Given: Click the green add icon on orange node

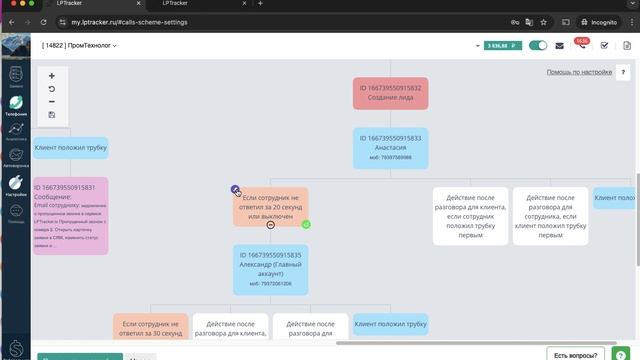Looking at the screenshot, I should [306, 224].
